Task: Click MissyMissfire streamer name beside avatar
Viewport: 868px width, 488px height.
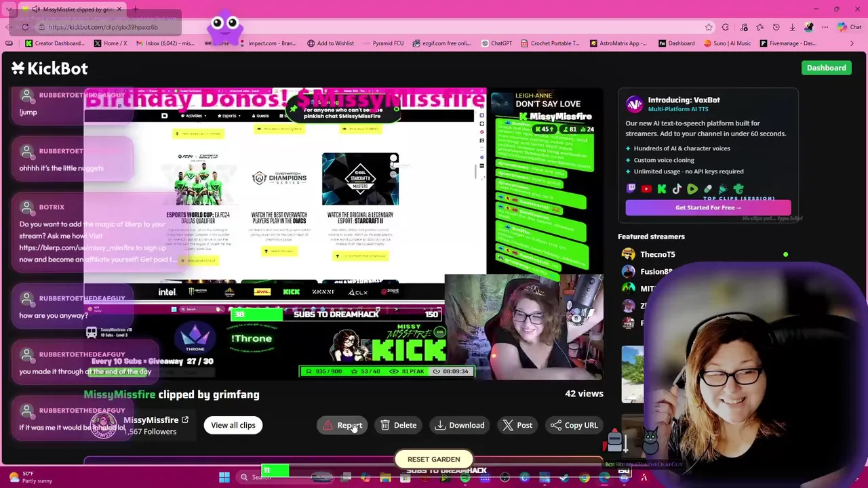Action: click(x=151, y=420)
